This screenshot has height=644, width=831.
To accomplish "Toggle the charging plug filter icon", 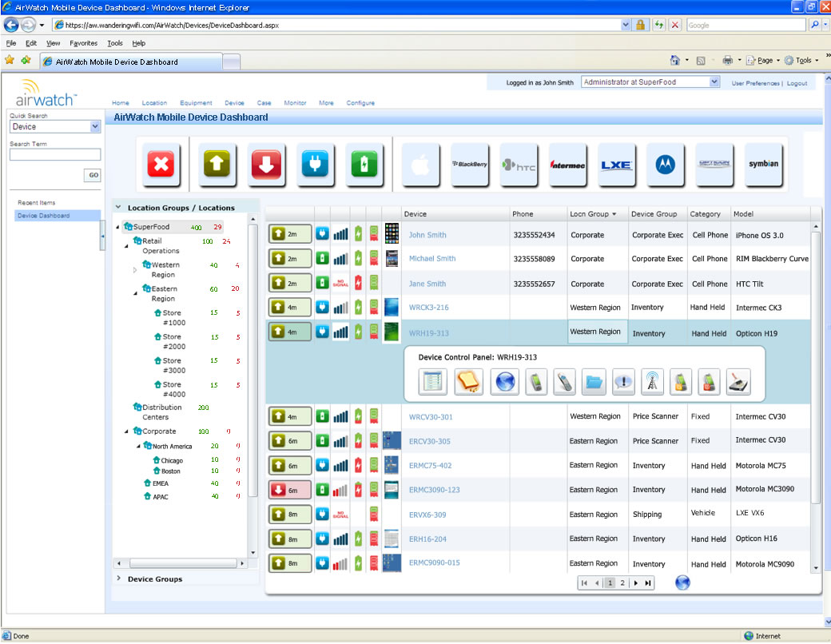I will pyautogui.click(x=316, y=165).
